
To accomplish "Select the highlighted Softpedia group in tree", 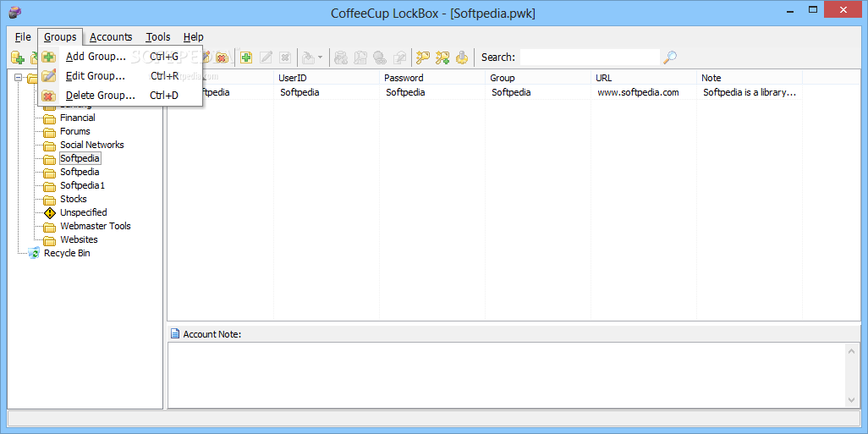I will [80, 158].
